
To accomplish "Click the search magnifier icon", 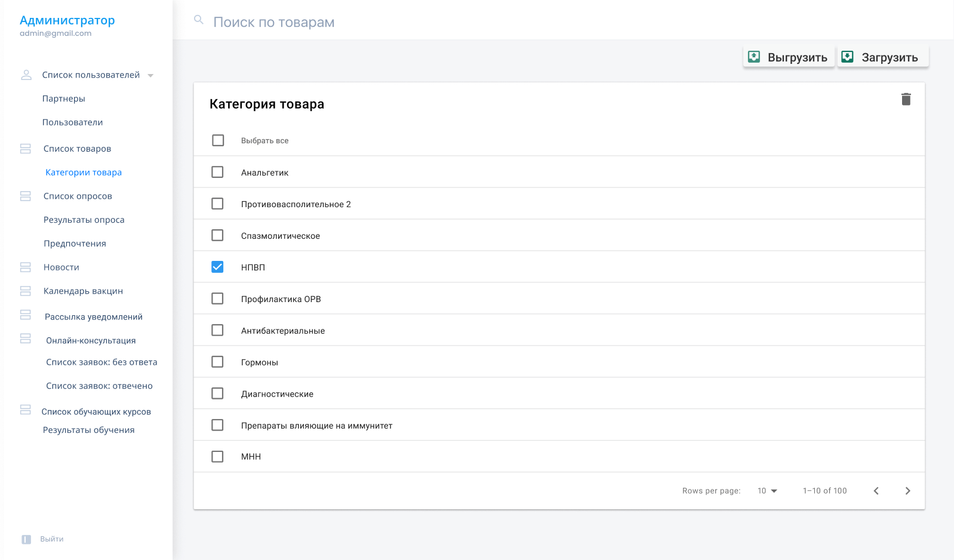I will pyautogui.click(x=199, y=20).
